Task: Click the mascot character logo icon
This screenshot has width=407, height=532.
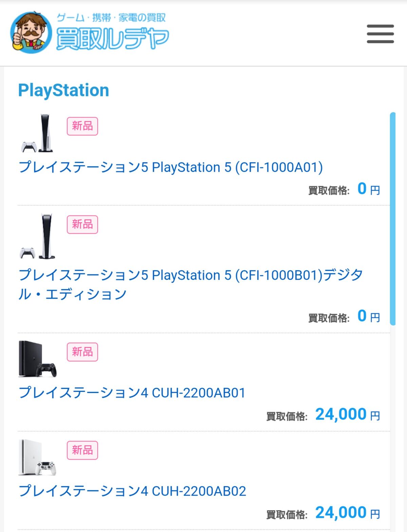Action: tap(31, 33)
